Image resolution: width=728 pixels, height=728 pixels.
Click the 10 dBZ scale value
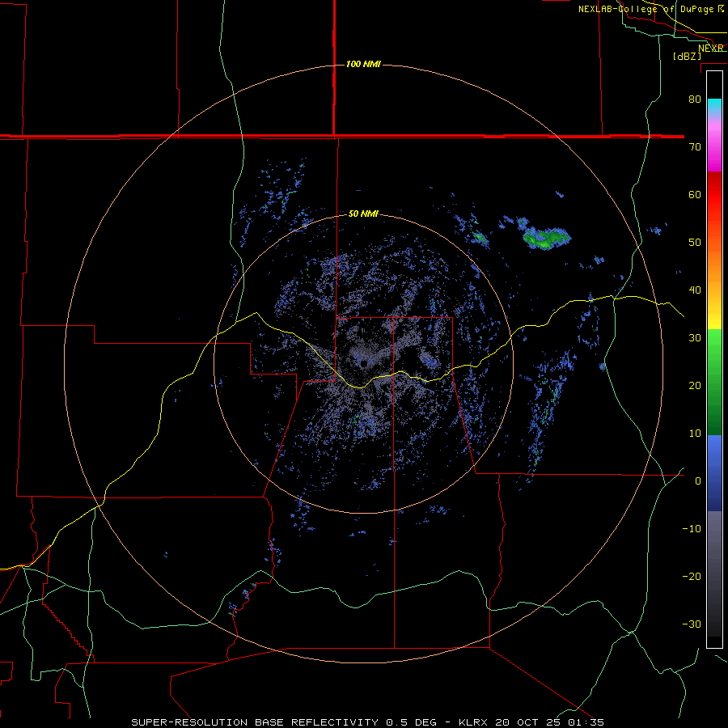click(x=695, y=434)
